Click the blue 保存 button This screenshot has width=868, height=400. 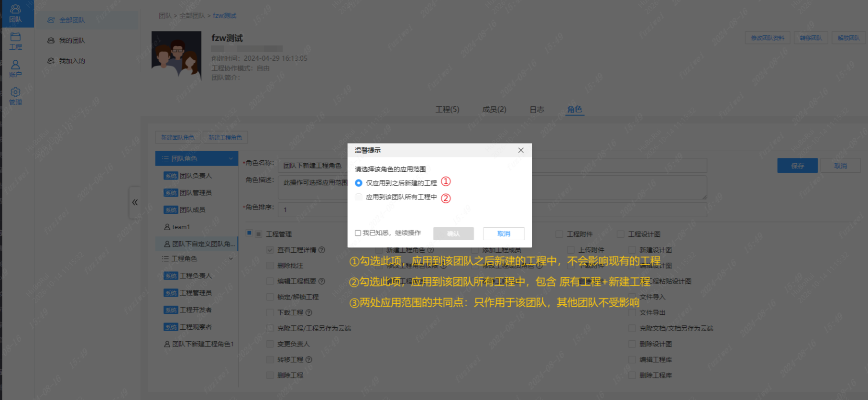pos(797,166)
